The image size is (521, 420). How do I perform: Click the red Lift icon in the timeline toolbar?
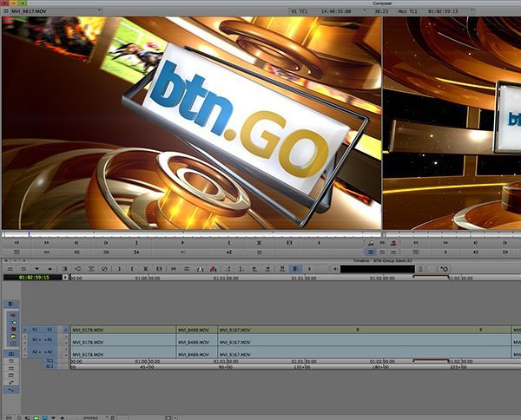point(214,269)
